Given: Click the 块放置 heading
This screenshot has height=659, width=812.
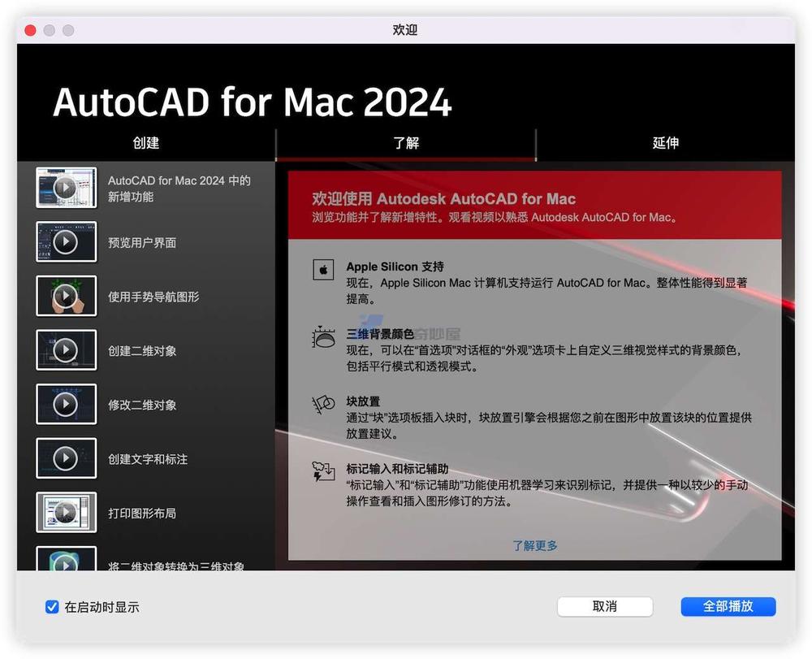Looking at the screenshot, I should tap(363, 401).
